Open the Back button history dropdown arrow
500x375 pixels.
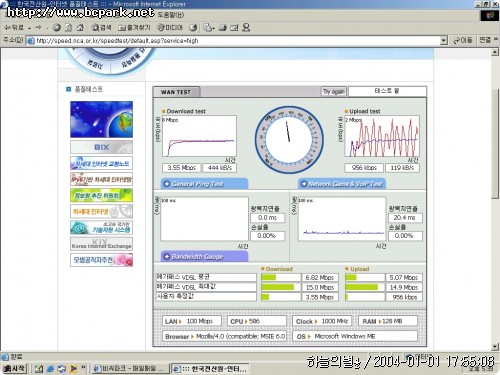29,28
